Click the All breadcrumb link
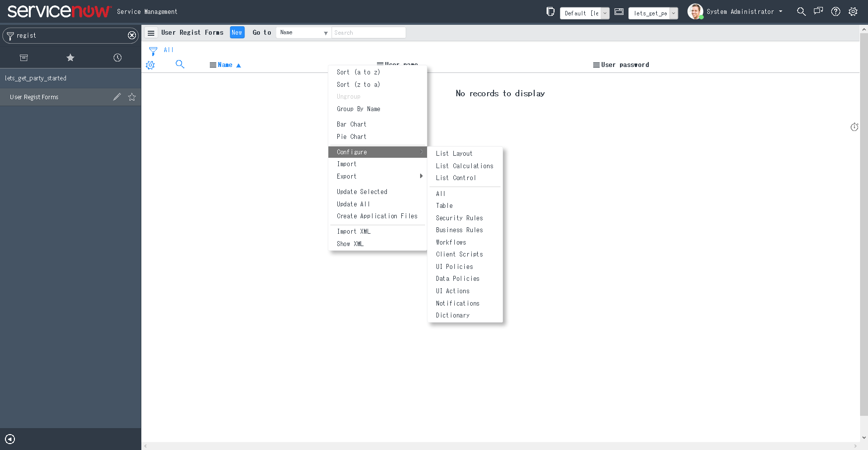The height and width of the screenshot is (450, 868). [x=169, y=50]
